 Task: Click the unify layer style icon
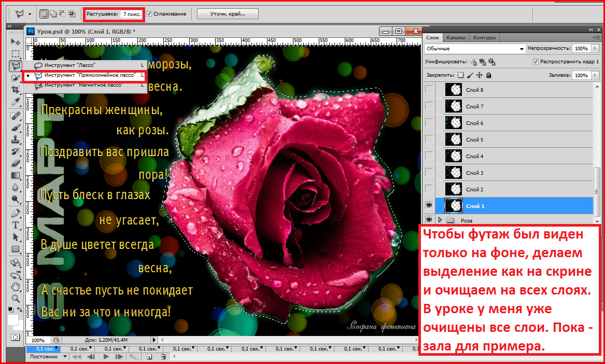(x=491, y=62)
